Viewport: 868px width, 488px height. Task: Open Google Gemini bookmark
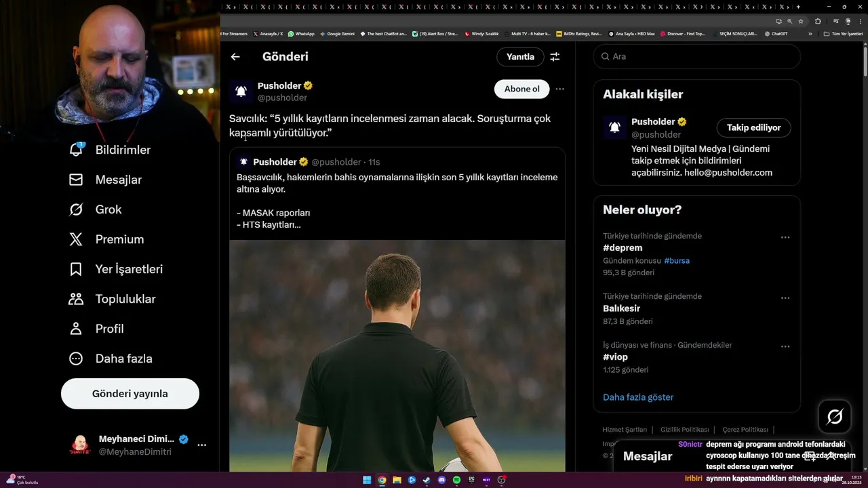(337, 33)
